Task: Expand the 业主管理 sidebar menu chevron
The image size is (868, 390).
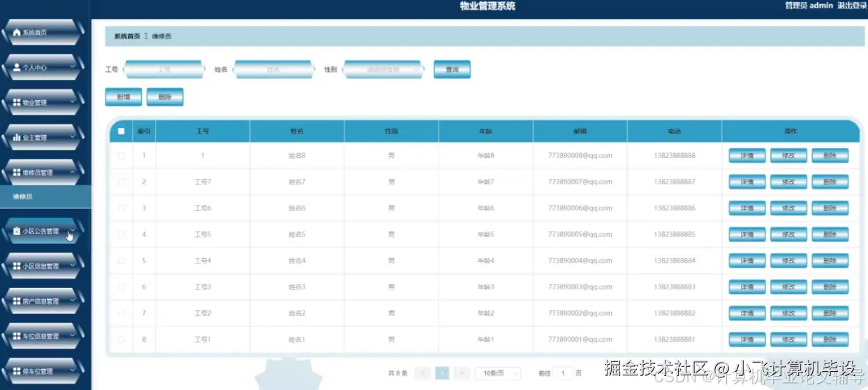Action: click(73, 138)
